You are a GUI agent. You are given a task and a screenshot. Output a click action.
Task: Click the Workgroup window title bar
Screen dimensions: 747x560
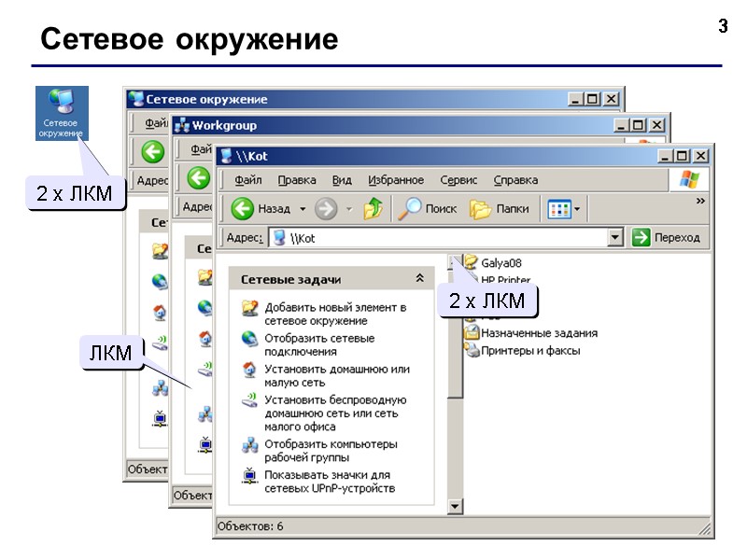[x=393, y=126]
